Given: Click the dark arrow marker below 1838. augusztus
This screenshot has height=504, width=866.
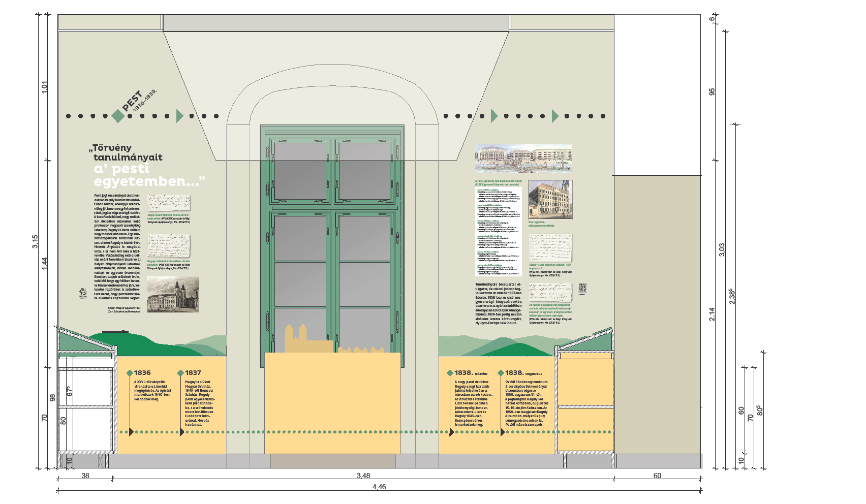Looking at the screenshot, I should tap(502, 432).
